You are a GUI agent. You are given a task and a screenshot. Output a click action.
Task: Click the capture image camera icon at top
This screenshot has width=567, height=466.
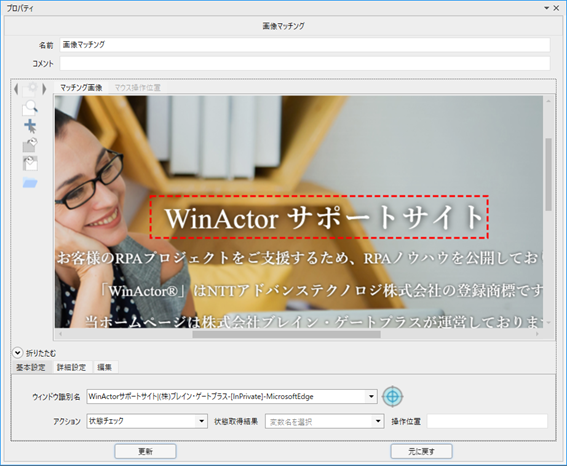pyautogui.click(x=30, y=89)
